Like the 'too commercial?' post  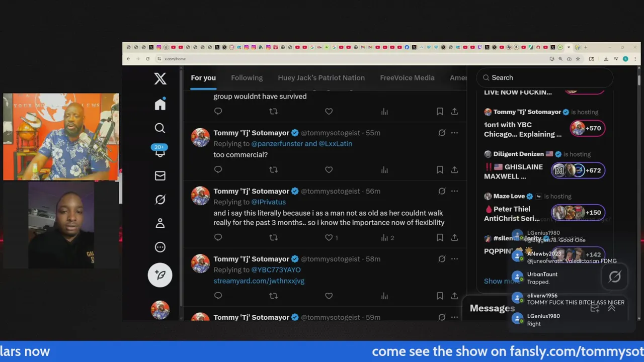[x=329, y=169]
